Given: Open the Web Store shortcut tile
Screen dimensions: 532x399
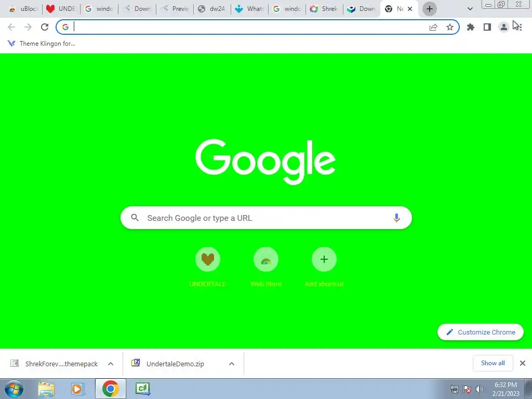Looking at the screenshot, I should click(x=266, y=268).
